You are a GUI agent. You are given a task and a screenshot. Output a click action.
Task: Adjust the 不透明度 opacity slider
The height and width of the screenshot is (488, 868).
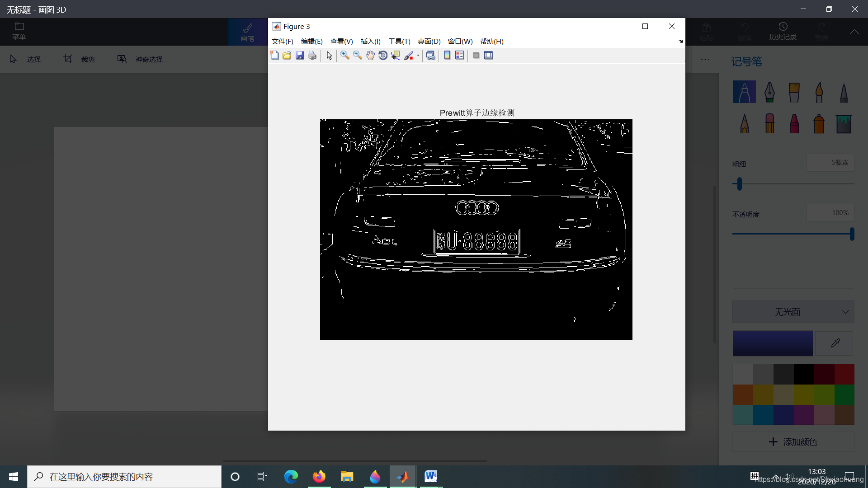852,234
